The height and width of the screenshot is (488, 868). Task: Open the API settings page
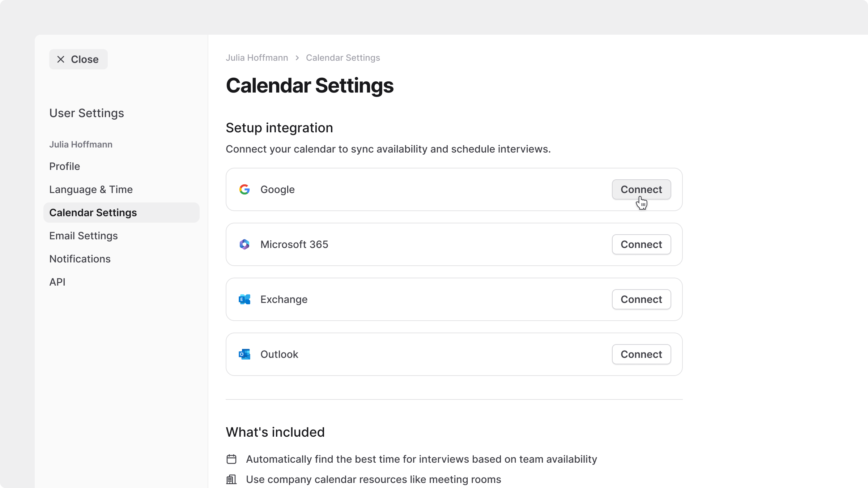[58, 282]
